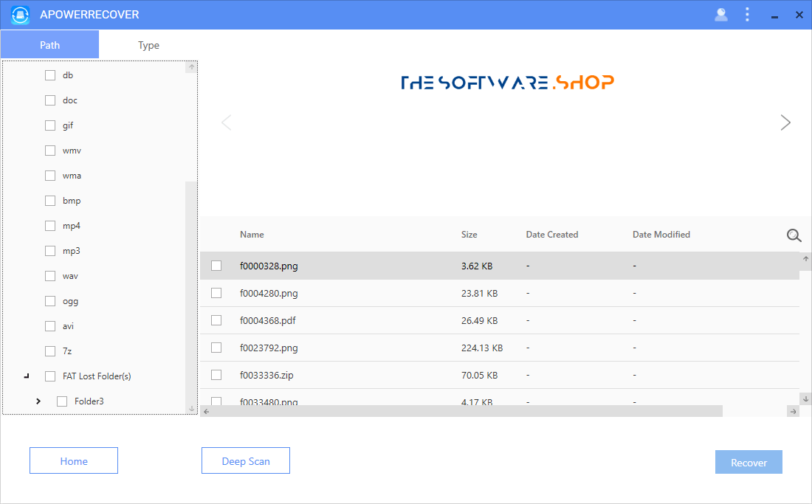Select the FAT Lost Folder(s) tree item

click(97, 376)
